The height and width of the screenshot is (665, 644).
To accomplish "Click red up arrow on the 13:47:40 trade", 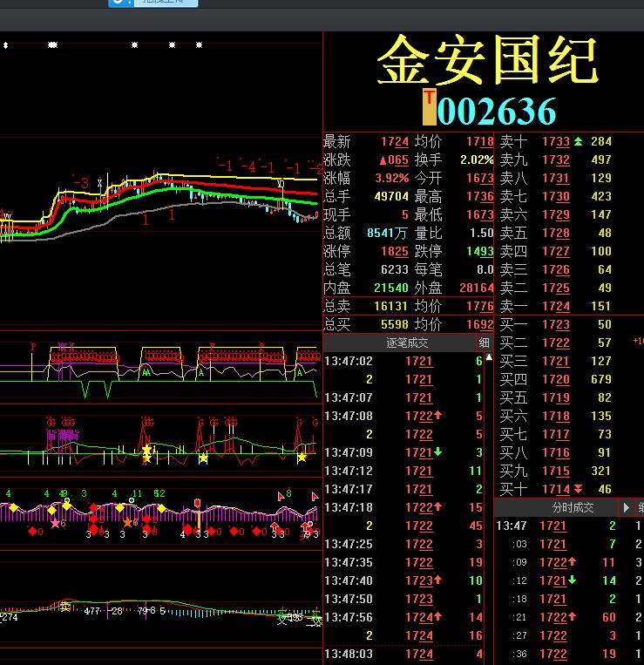I will pyautogui.click(x=438, y=580).
